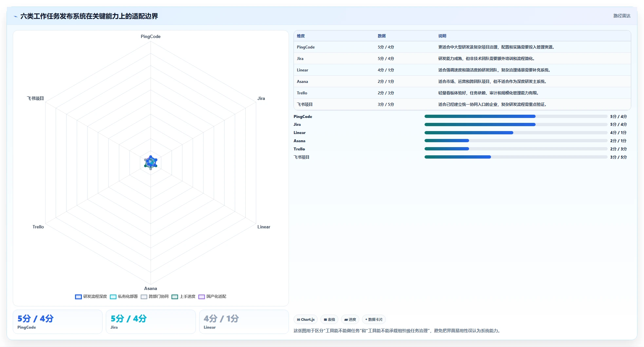Select the 飞书项目 table row name
This screenshot has height=347, width=644.
[305, 105]
